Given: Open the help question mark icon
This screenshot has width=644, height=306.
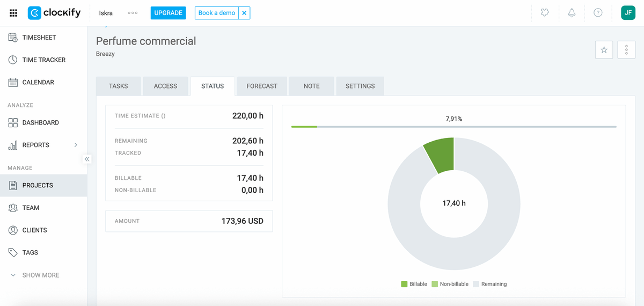Looking at the screenshot, I should point(598,13).
